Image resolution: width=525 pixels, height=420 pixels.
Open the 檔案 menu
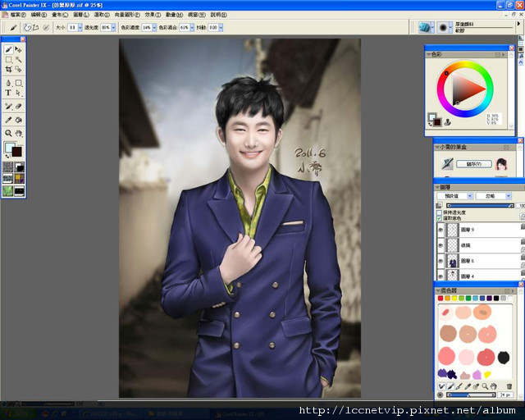(x=17, y=15)
